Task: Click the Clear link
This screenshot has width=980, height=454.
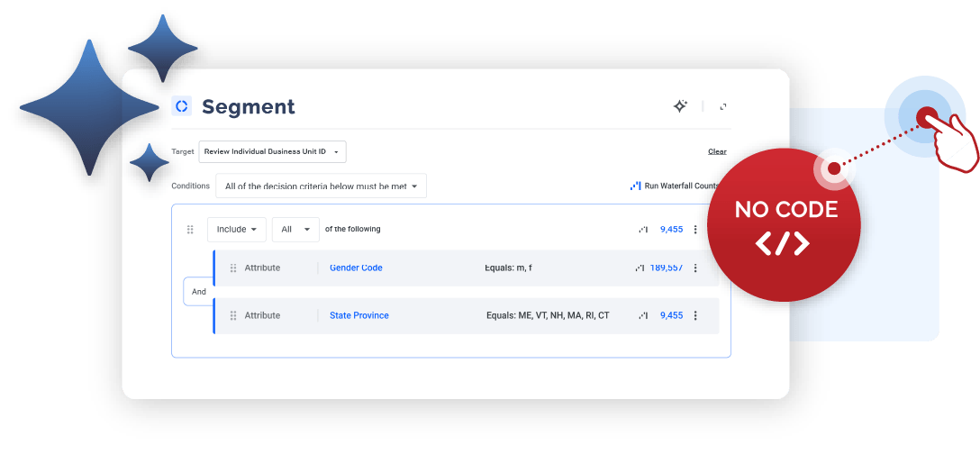Action: [x=717, y=152]
